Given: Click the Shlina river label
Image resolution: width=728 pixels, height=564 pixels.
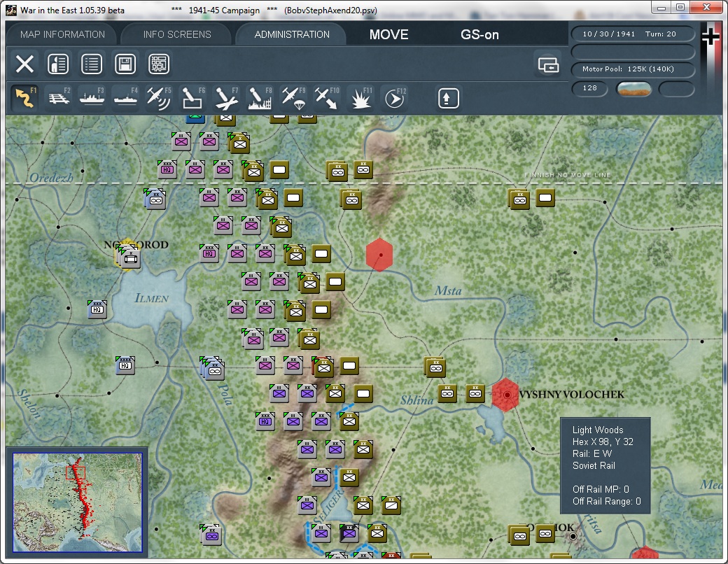Looking at the screenshot, I should click(417, 400).
